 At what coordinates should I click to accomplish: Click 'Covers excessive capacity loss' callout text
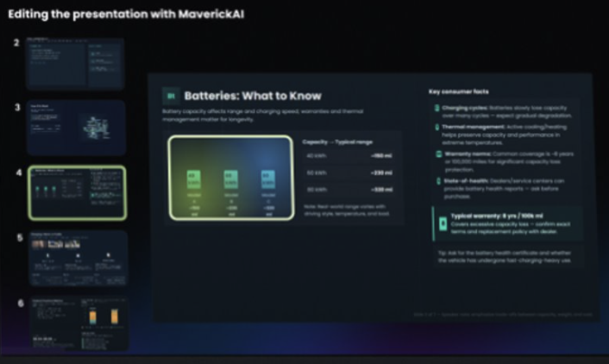511,228
